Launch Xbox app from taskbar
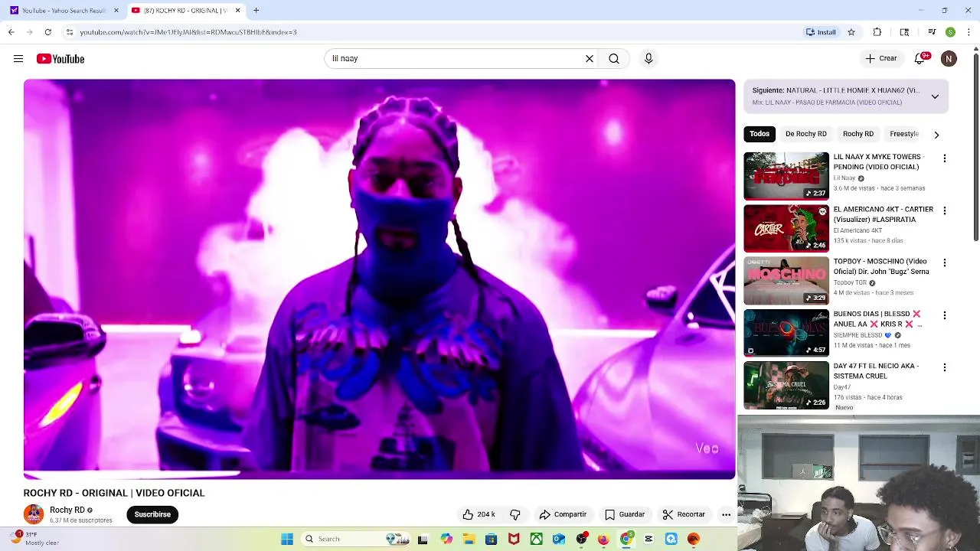Image resolution: width=980 pixels, height=551 pixels. 536,539
